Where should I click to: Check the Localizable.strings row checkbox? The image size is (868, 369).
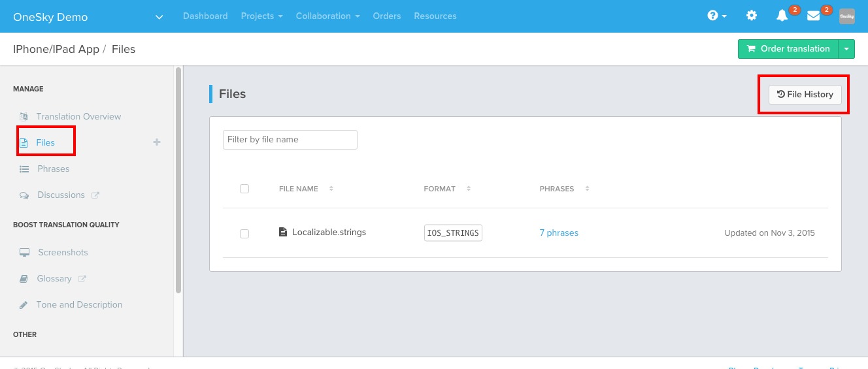pos(244,234)
